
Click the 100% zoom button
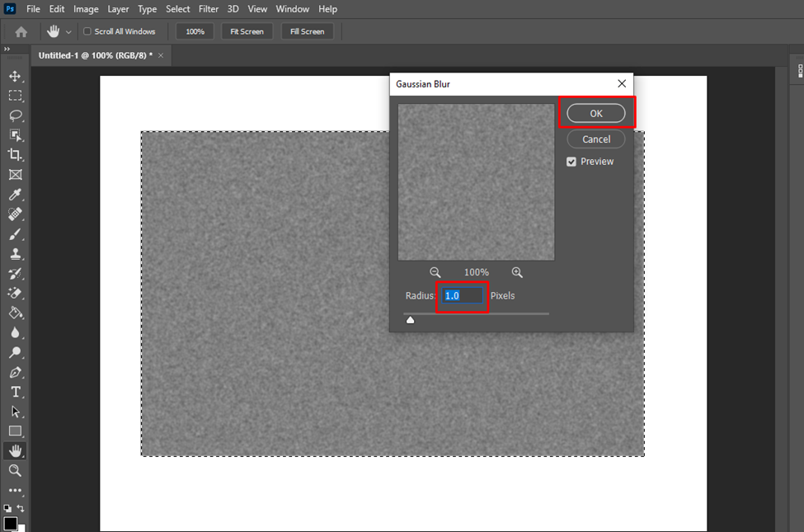[195, 31]
